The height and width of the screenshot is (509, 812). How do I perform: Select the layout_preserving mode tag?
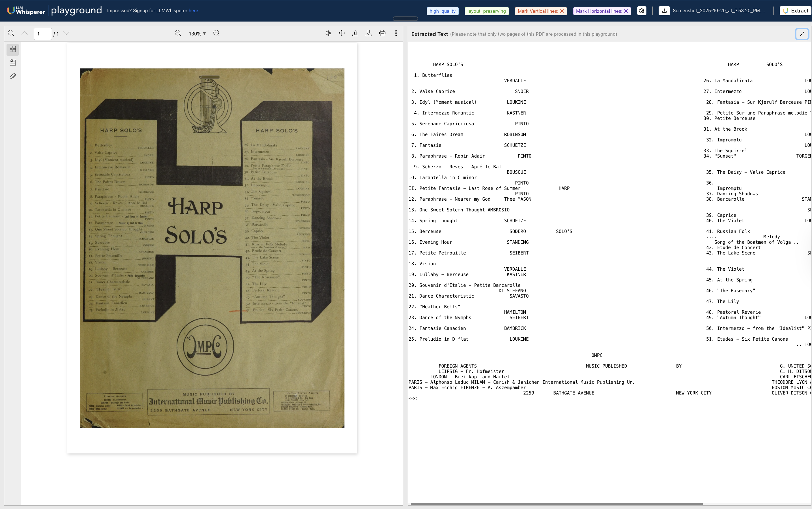(486, 11)
